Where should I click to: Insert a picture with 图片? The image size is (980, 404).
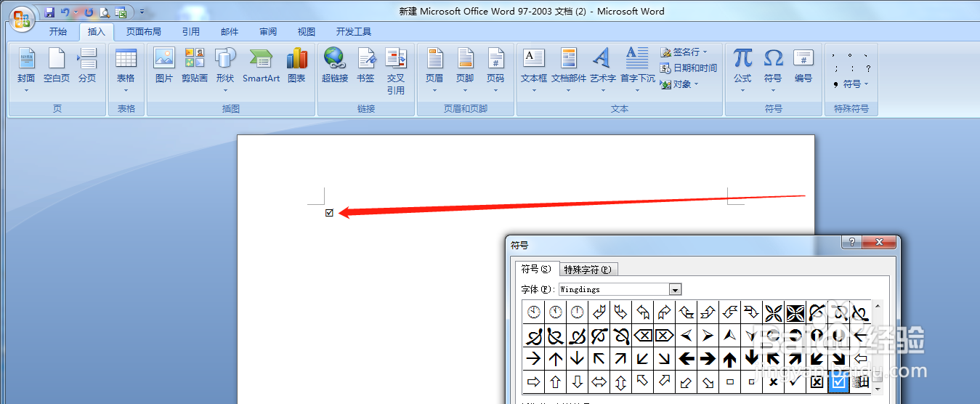tap(164, 65)
